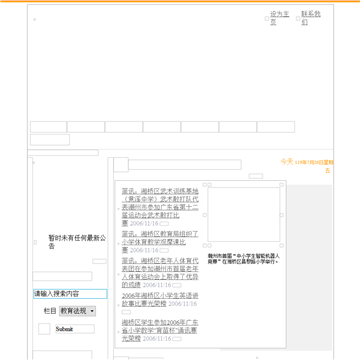Viewport: 360px width, 360px height.
Task: Click the small icon beside 设为主页
Action: [x=267, y=19]
